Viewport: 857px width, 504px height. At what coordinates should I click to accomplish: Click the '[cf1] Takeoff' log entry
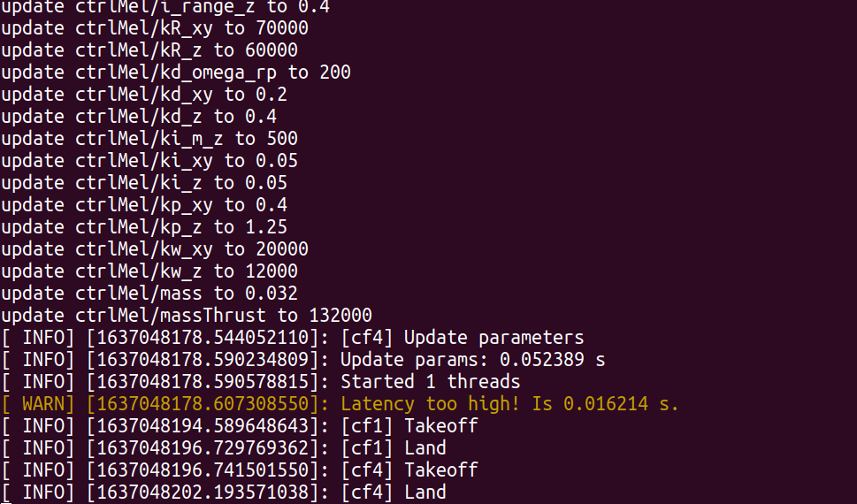[x=409, y=426]
